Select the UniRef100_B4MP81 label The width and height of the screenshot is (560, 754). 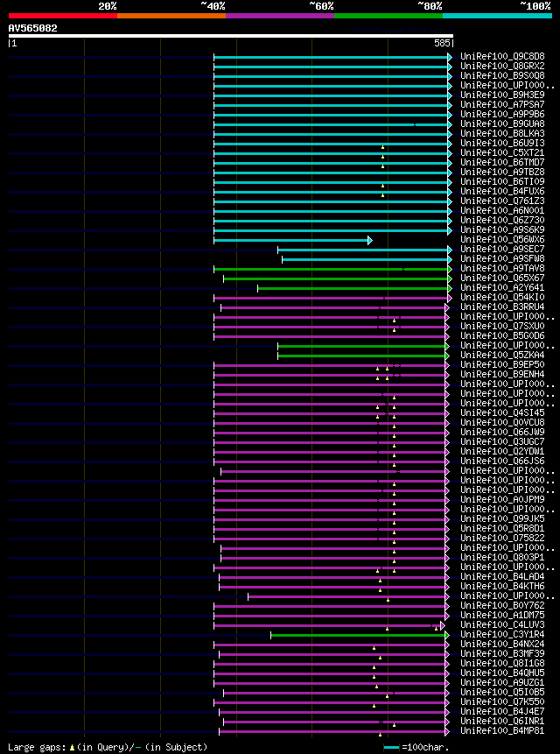(x=502, y=729)
